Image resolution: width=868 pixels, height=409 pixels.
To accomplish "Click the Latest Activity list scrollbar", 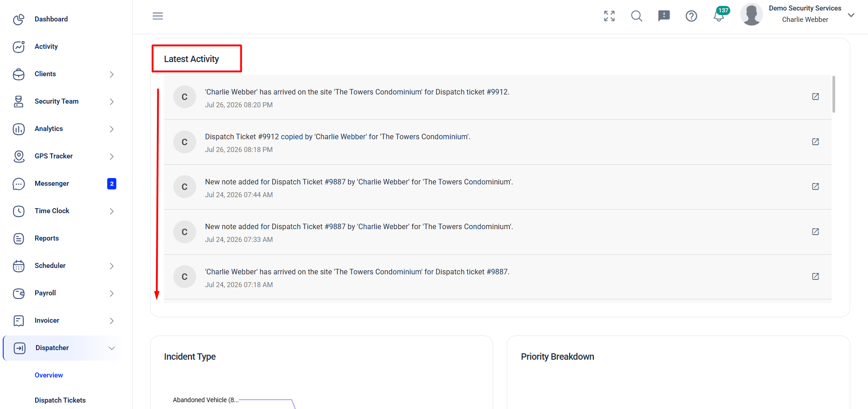I will click(x=834, y=94).
